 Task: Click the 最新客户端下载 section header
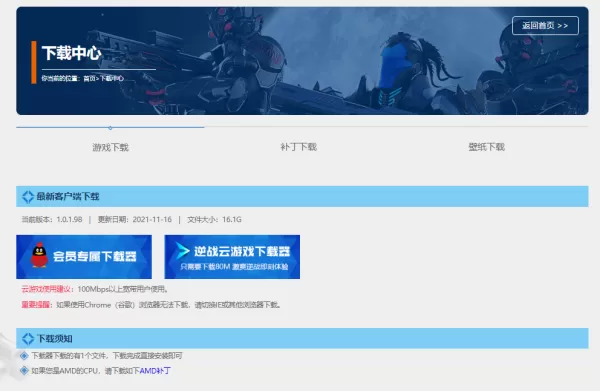pyautogui.click(x=302, y=197)
